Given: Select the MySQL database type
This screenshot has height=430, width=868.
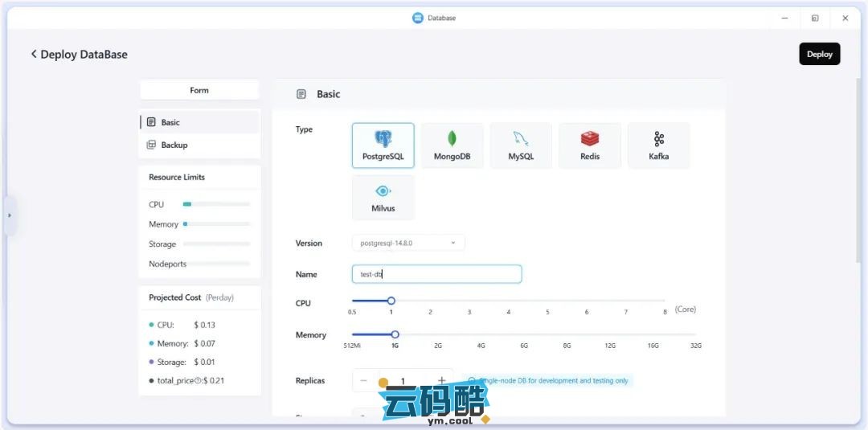Looking at the screenshot, I should pos(521,145).
